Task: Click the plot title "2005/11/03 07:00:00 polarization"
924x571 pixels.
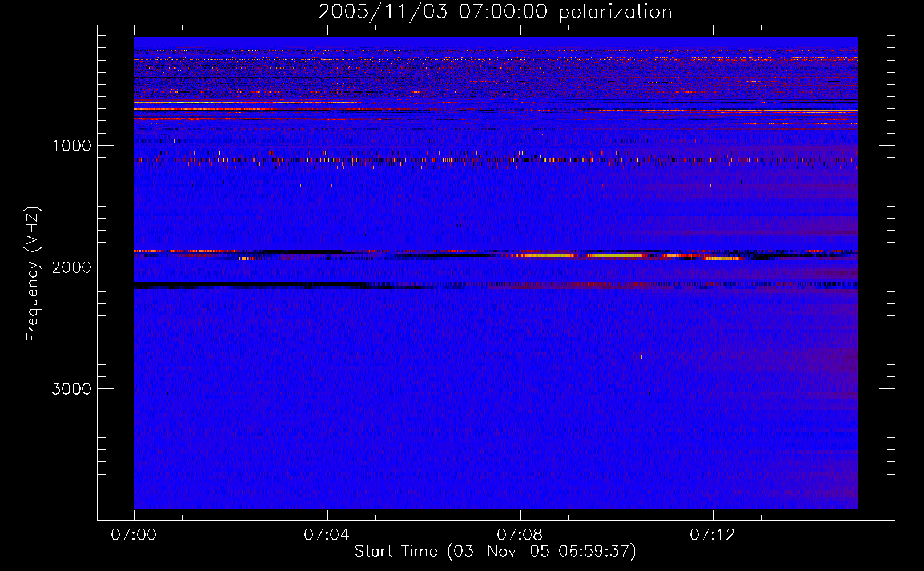Action: click(495, 12)
